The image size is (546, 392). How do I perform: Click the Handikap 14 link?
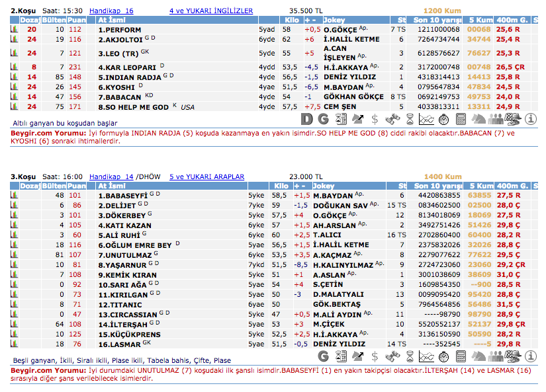(111, 176)
